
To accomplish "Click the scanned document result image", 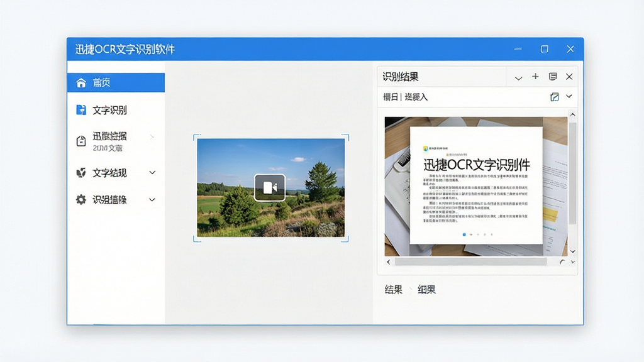I will tap(476, 186).
